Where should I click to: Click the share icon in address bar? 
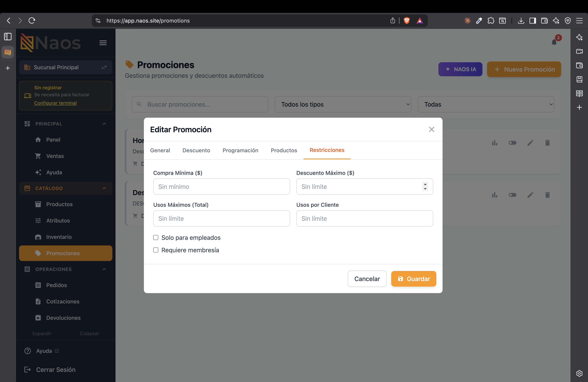pos(393,20)
